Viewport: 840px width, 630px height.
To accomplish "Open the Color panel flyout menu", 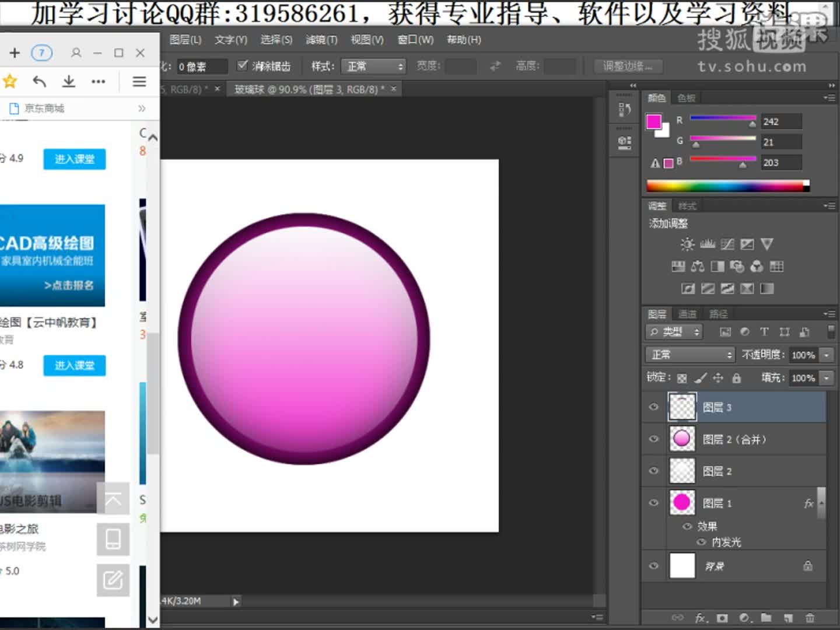I will tap(829, 98).
